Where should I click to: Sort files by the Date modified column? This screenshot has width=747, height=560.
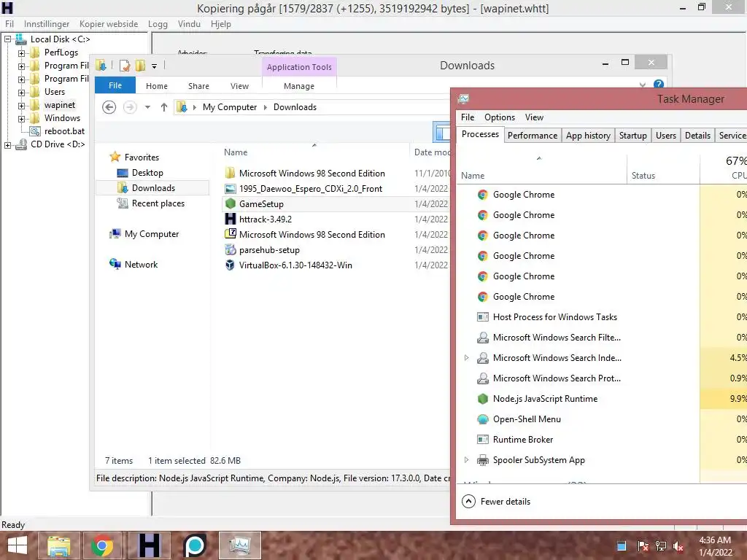pos(432,152)
